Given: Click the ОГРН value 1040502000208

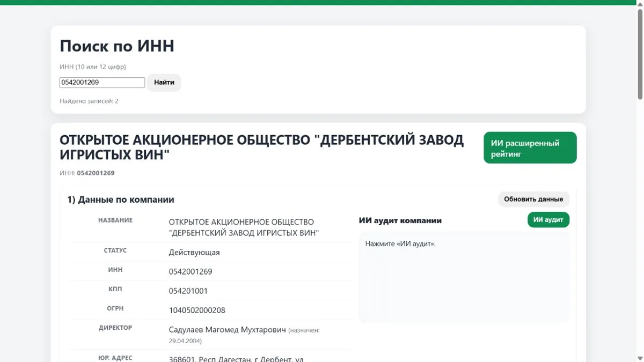Looking at the screenshot, I should [197, 310].
